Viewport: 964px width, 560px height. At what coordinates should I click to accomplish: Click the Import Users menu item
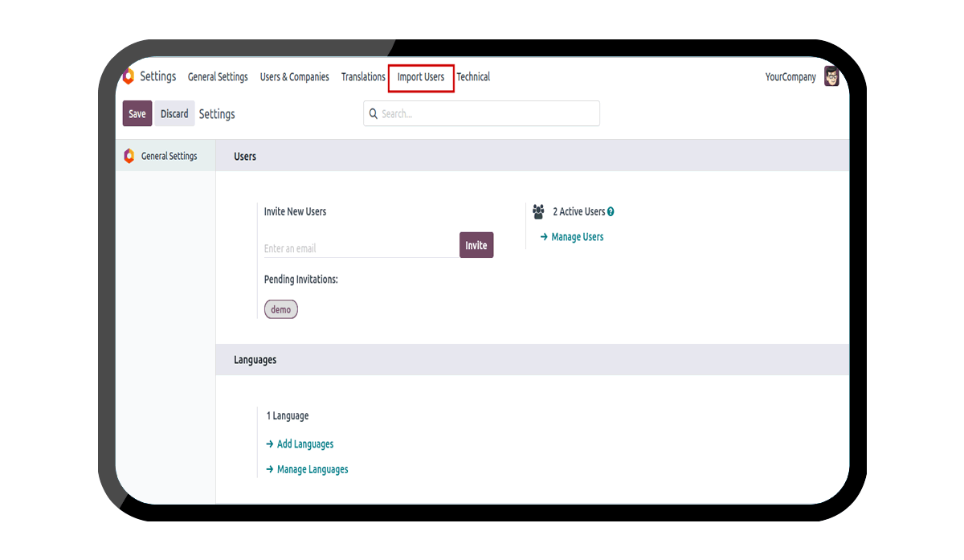(421, 77)
